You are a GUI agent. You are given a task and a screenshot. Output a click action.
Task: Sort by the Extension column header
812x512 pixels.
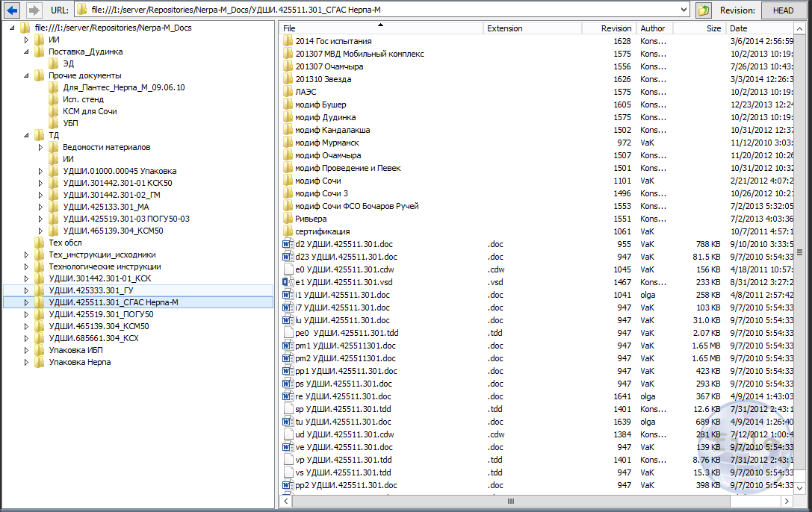[533, 28]
